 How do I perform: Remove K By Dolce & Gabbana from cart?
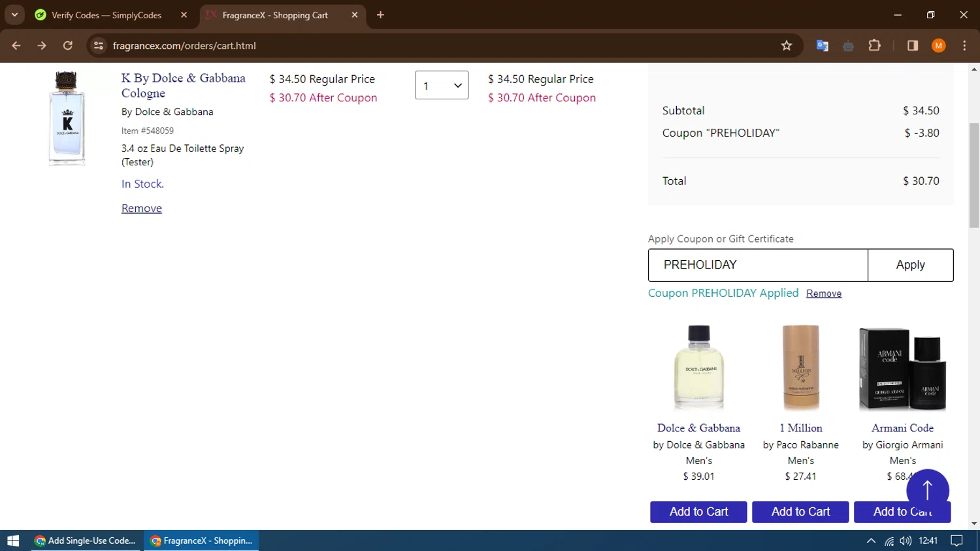click(142, 209)
